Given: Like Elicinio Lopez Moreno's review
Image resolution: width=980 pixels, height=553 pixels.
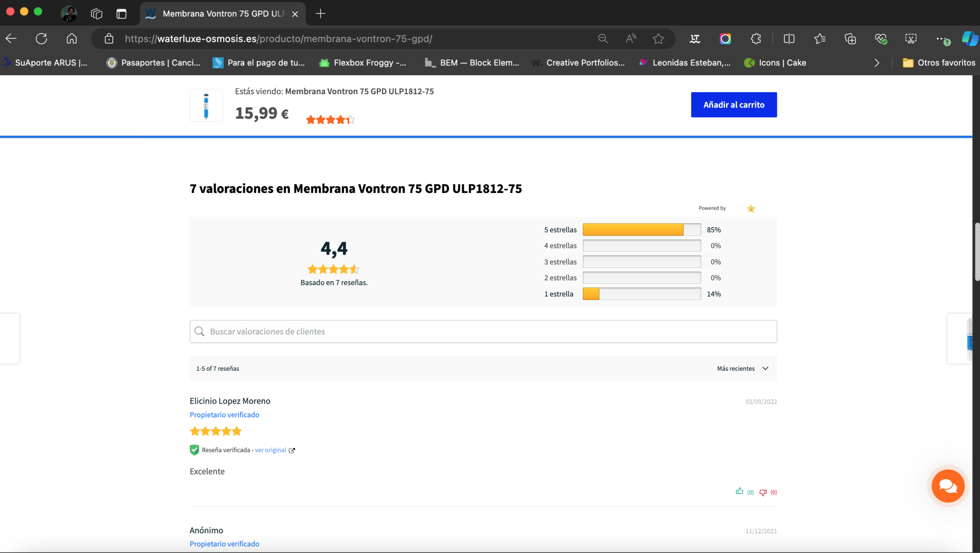Looking at the screenshot, I should [x=739, y=491].
